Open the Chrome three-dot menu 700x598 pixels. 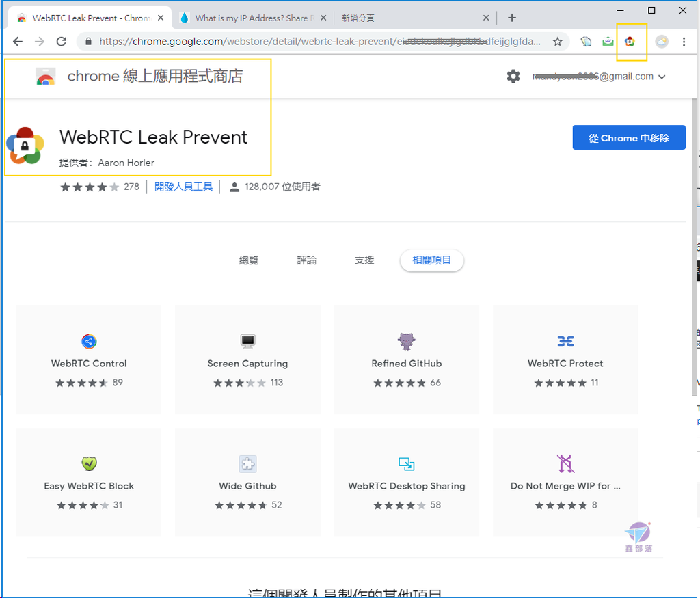tap(684, 42)
